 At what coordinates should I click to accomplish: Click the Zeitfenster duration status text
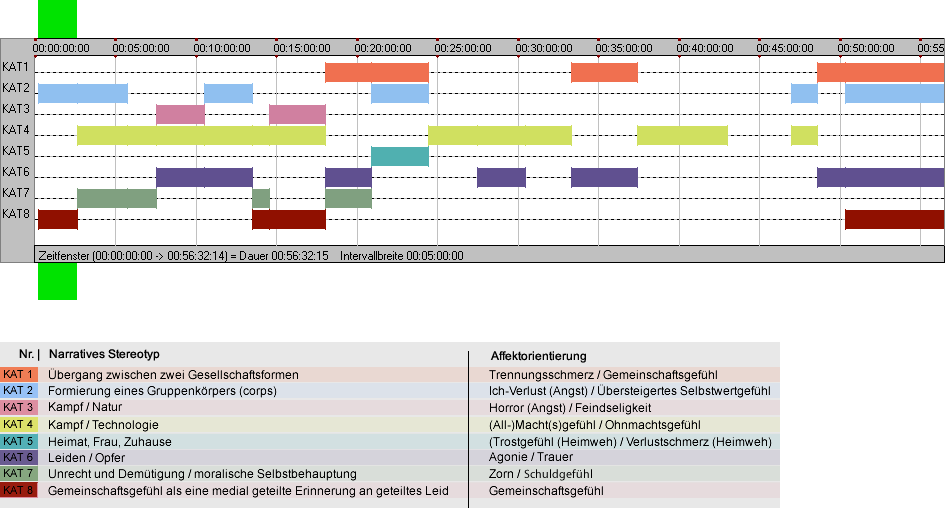[x=183, y=256]
